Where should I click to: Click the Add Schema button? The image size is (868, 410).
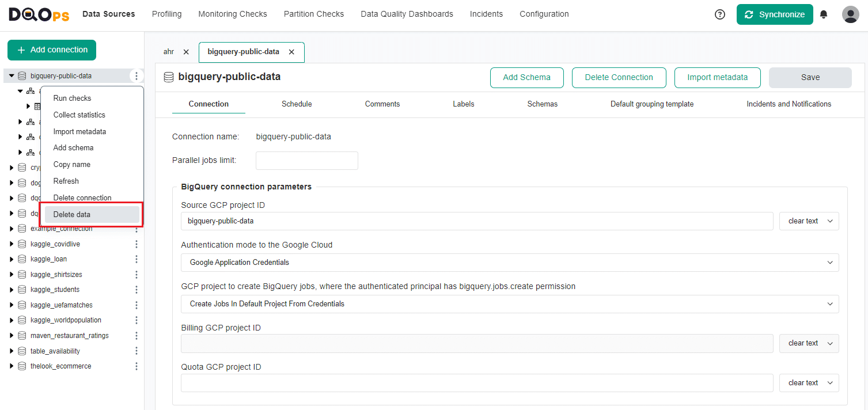(x=527, y=78)
